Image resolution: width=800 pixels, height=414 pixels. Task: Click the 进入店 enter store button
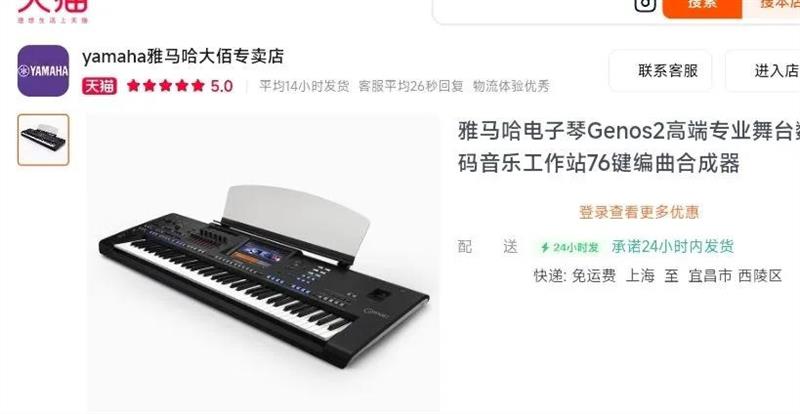pyautogui.click(x=763, y=70)
